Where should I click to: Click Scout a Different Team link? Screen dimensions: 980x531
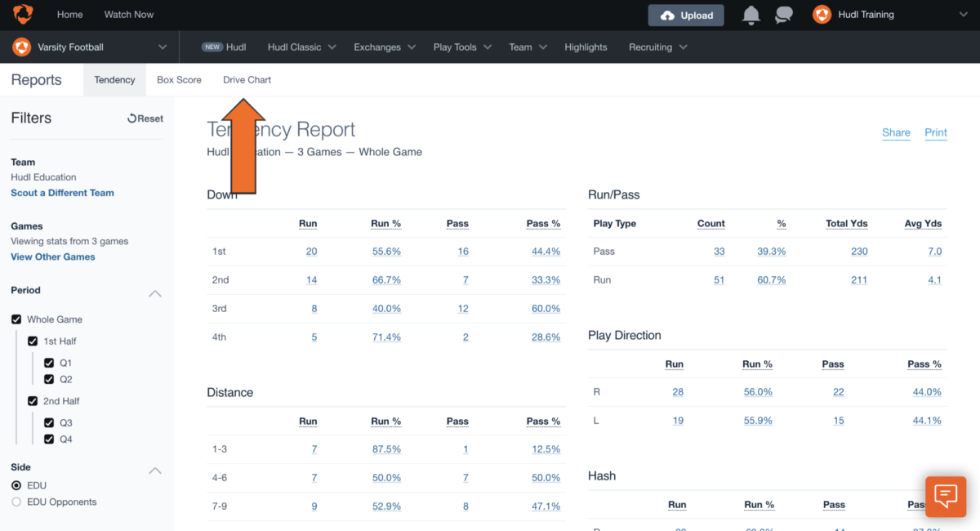(x=62, y=193)
